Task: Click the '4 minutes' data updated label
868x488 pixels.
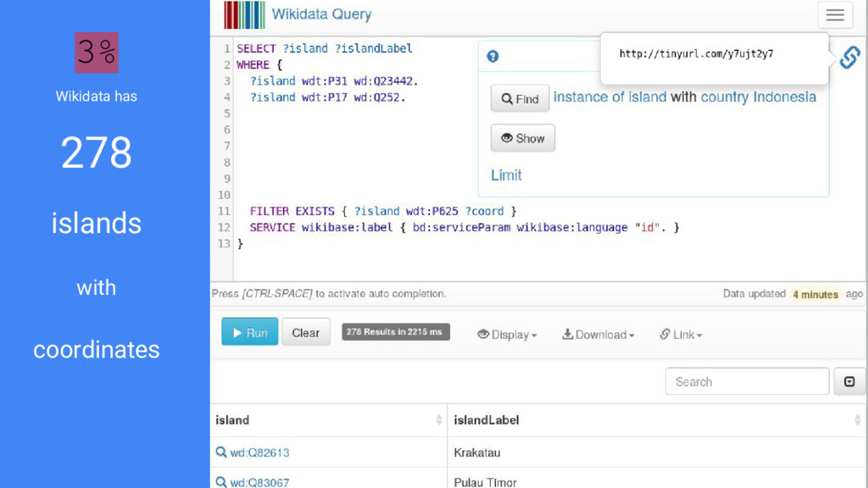Action: click(815, 294)
